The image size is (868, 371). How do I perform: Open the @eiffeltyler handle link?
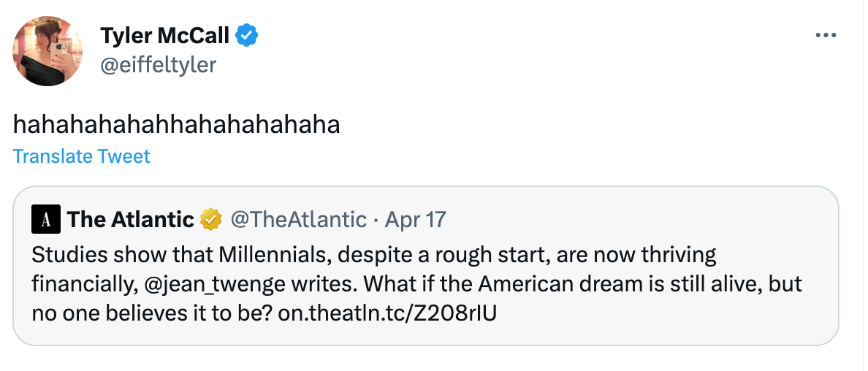pos(159,65)
